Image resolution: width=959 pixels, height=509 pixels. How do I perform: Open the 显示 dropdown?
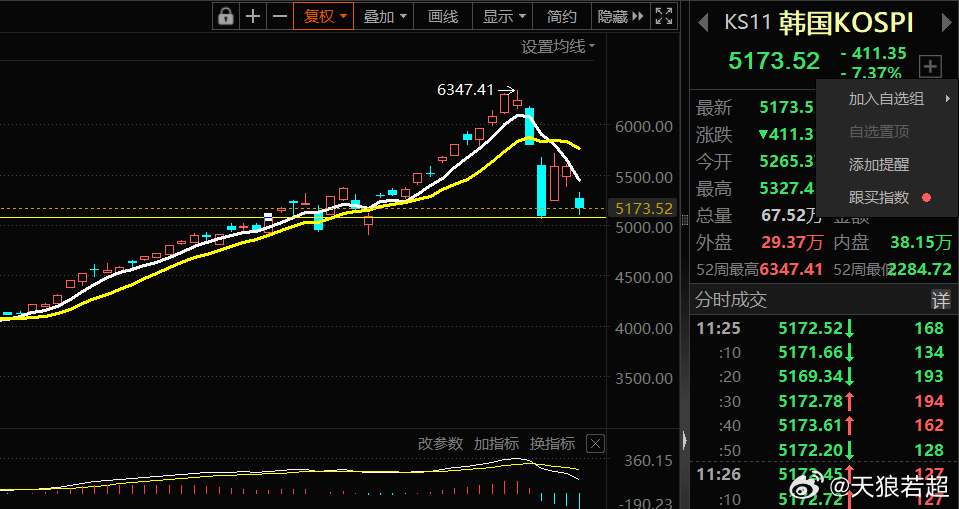pos(503,17)
